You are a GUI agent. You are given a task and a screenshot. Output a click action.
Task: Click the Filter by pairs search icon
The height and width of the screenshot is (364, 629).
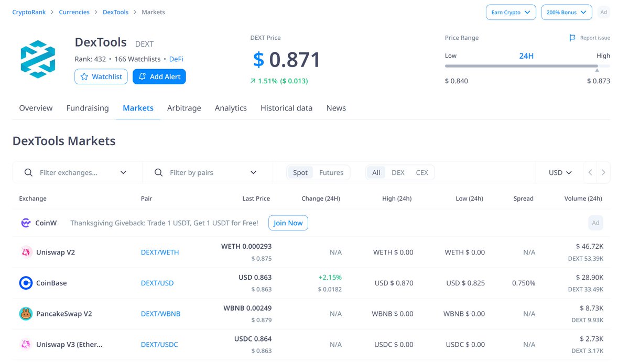159,172
